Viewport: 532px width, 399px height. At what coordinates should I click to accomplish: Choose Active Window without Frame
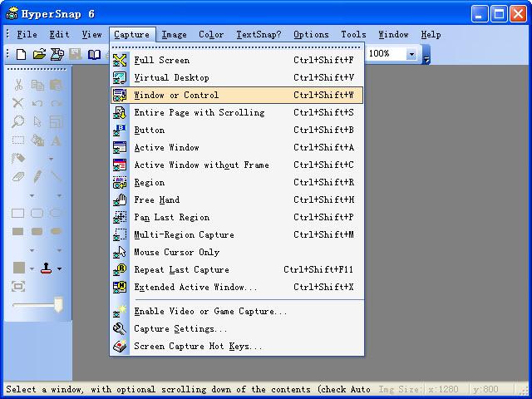pos(237,165)
